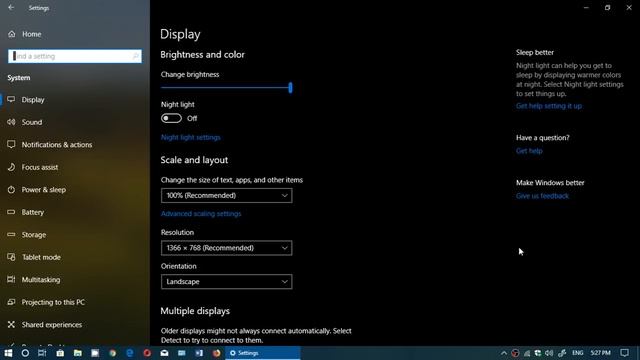Click the search magnifier icon in Find a setting

point(136,56)
